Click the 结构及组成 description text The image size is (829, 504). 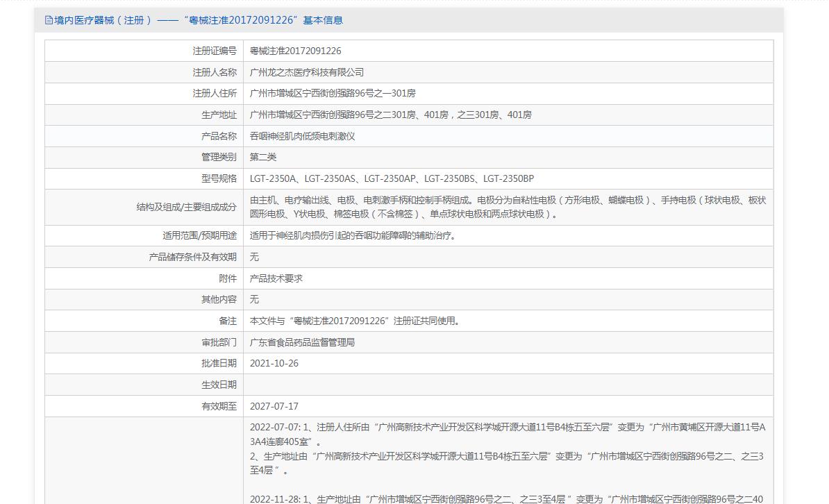(x=507, y=207)
